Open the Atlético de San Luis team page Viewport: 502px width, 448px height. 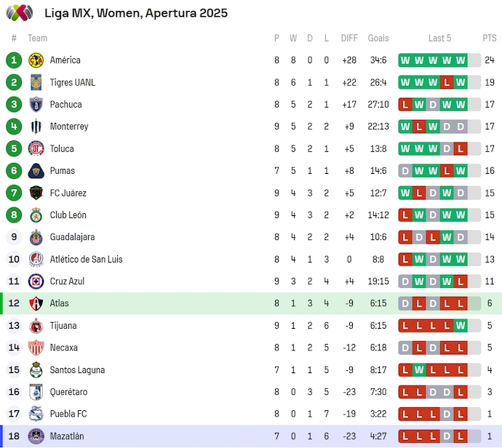coord(86,260)
